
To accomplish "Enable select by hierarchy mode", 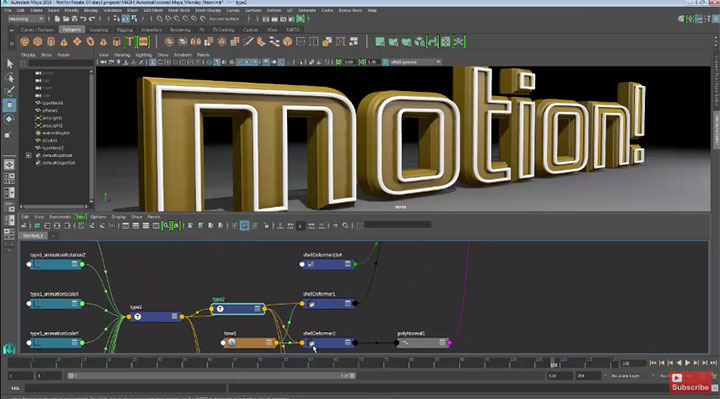I will click(x=117, y=19).
